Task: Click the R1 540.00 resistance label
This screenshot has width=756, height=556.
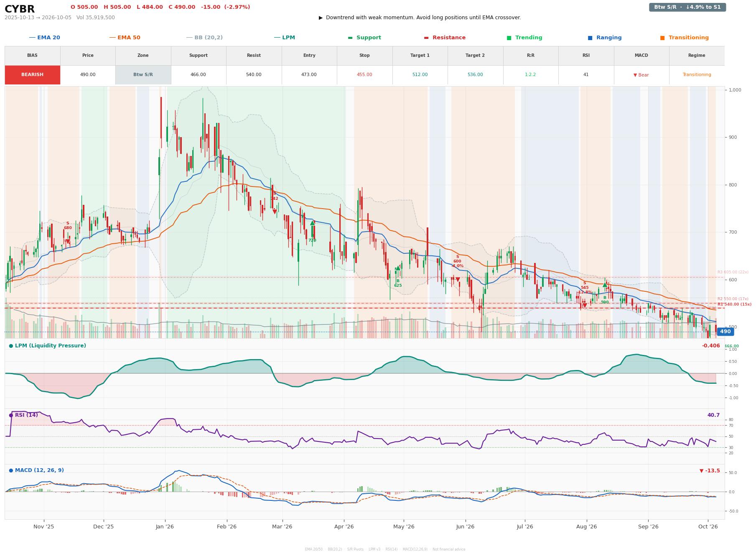Action: [x=734, y=304]
